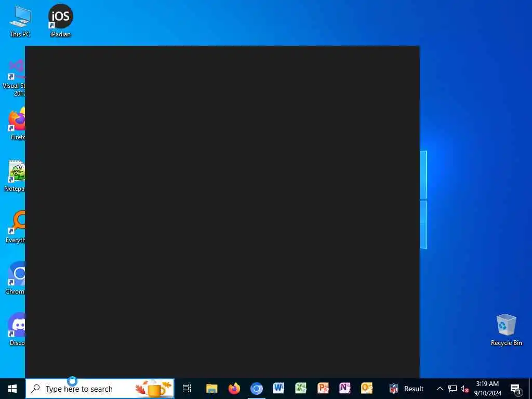The height and width of the screenshot is (399, 532).
Task: Open the Action Center notifications icon
Action: (x=516, y=389)
